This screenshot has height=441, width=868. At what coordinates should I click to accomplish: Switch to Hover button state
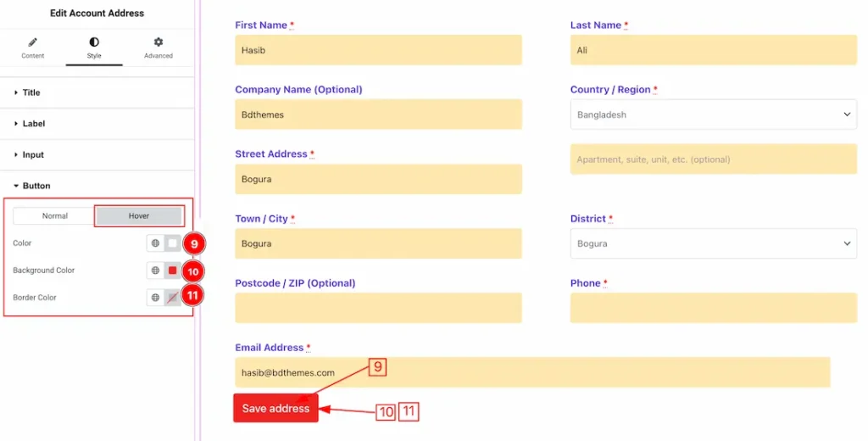(139, 216)
